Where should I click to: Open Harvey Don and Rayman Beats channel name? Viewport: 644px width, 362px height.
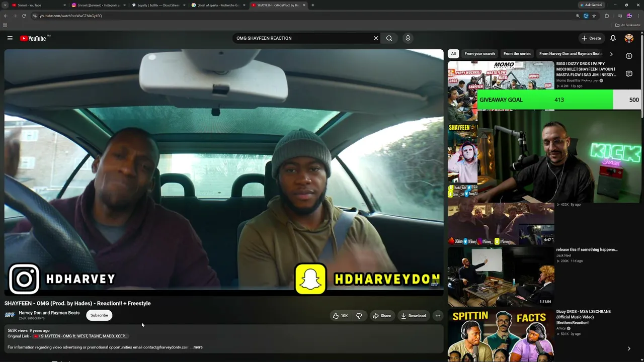[49, 313]
